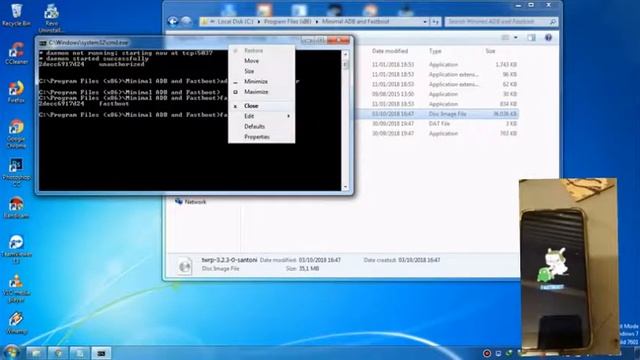The height and width of the screenshot is (360, 640).
Task: Select Maximize in the cmd system menu
Action: (262, 92)
